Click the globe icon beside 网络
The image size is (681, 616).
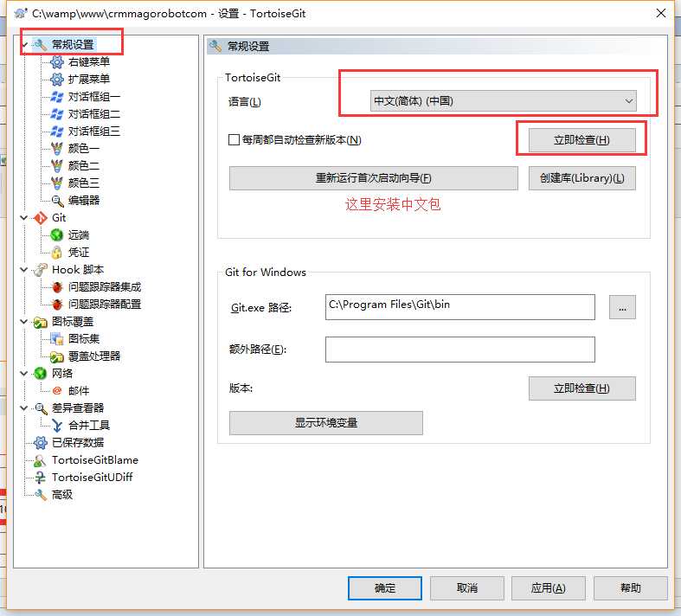(x=41, y=374)
